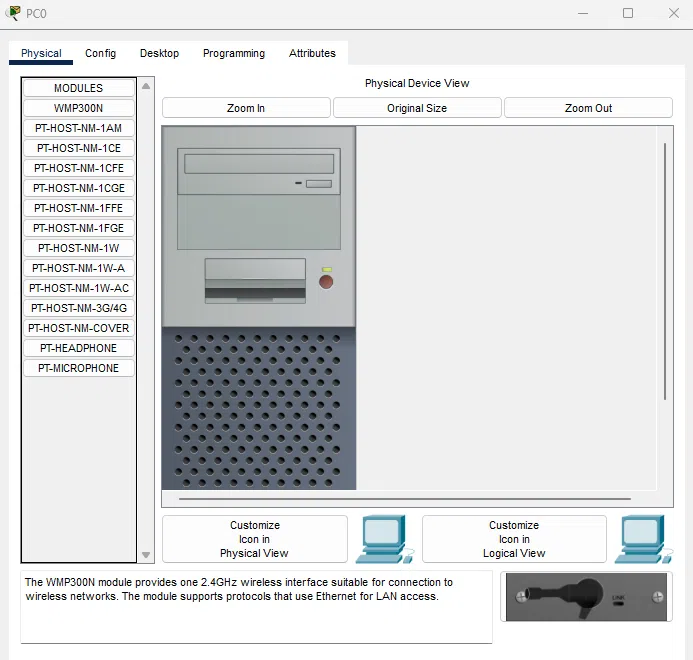Open the Desktop tab

click(x=159, y=53)
